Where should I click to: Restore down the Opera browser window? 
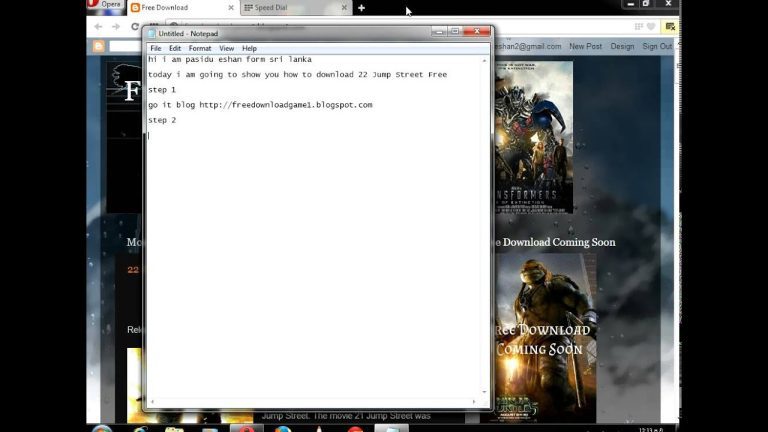pos(646,4)
